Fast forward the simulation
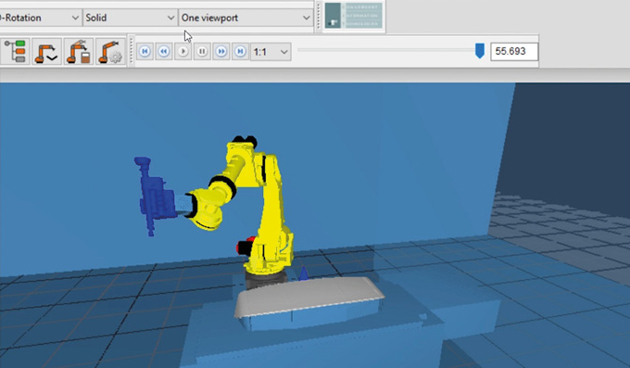The height and width of the screenshot is (368, 630). coord(221,51)
